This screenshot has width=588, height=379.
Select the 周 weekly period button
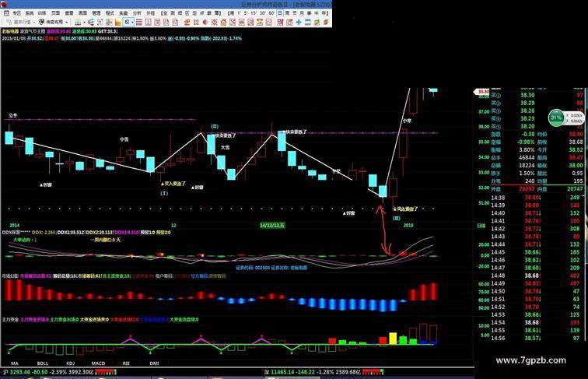287,13
